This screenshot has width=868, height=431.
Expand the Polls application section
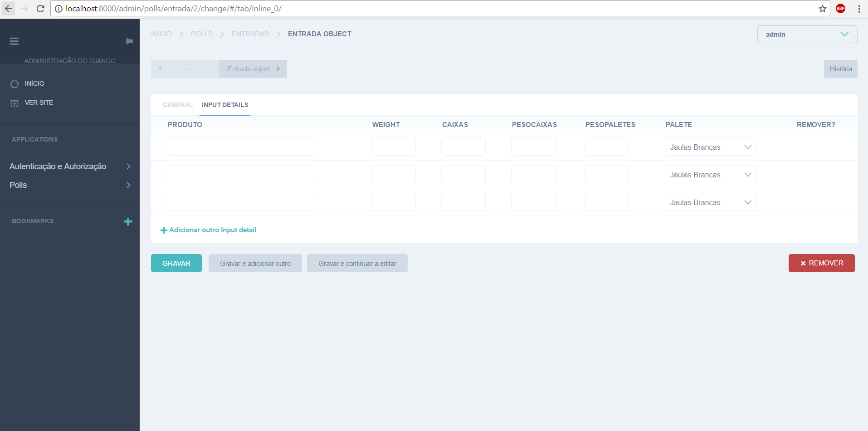[x=70, y=185]
